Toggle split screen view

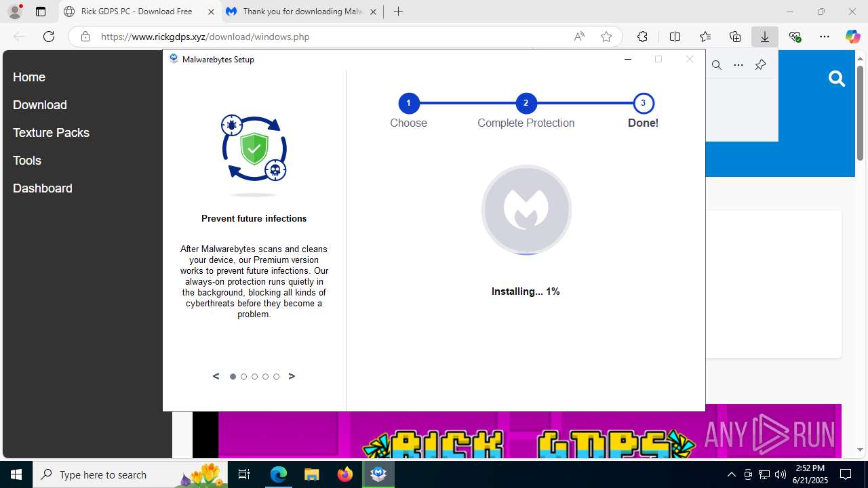pos(675,37)
